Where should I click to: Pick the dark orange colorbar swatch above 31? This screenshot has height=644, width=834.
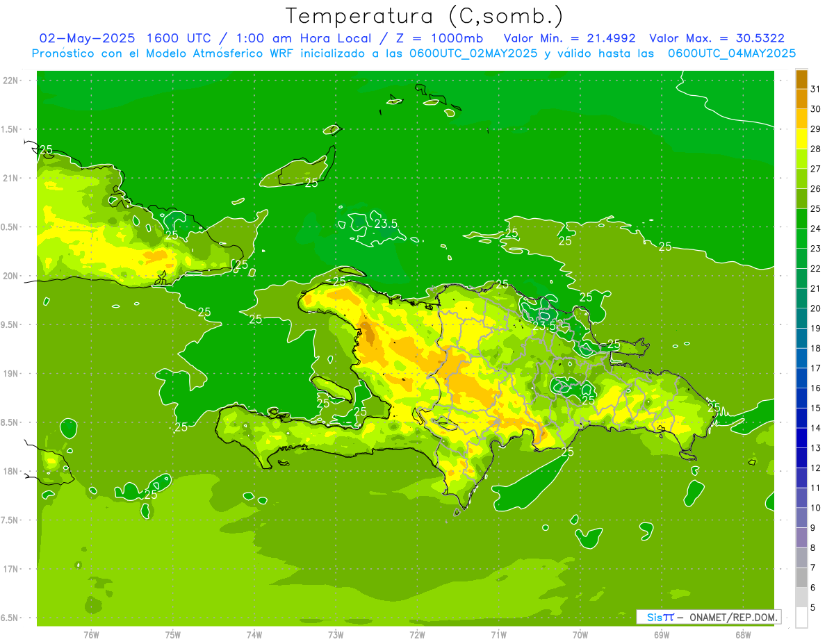tap(801, 79)
